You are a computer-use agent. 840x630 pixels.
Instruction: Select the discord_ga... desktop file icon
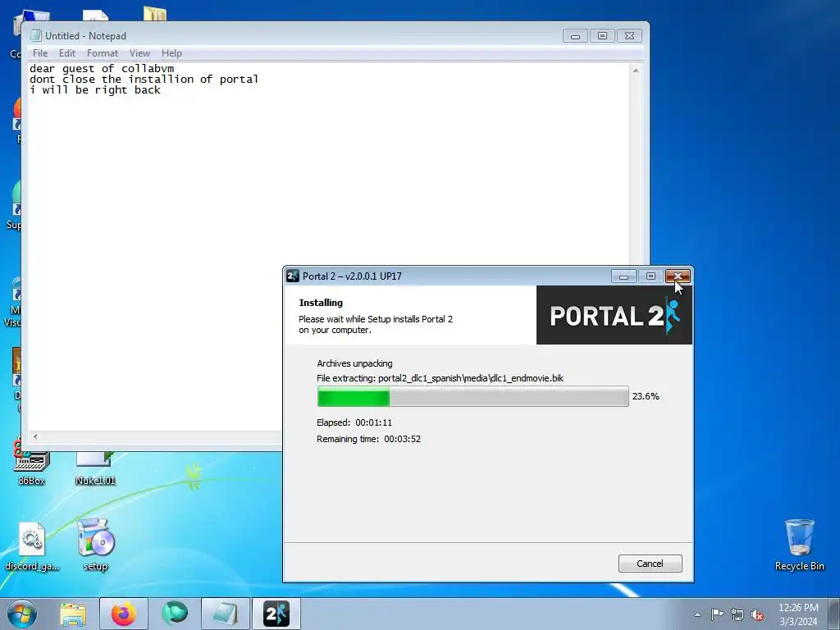(x=32, y=546)
